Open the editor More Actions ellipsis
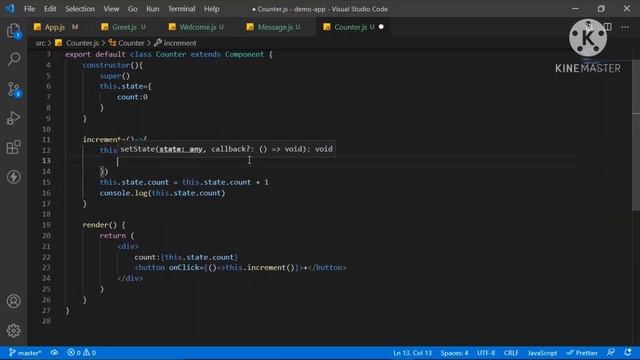This screenshot has height=360, width=640. click(x=625, y=27)
